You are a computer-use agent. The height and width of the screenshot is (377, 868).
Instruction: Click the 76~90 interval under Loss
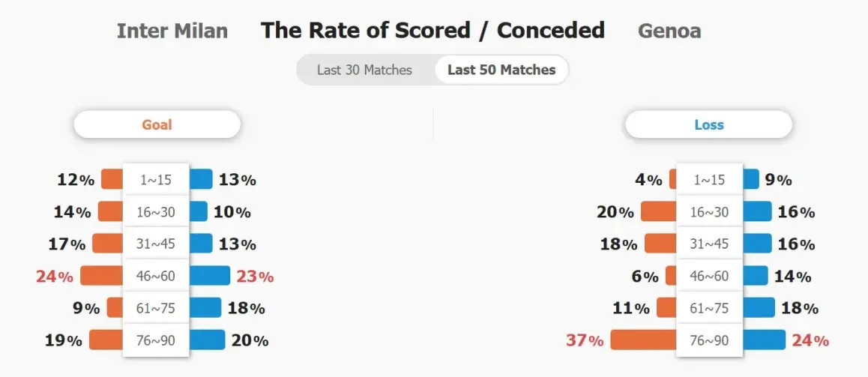pyautogui.click(x=709, y=340)
